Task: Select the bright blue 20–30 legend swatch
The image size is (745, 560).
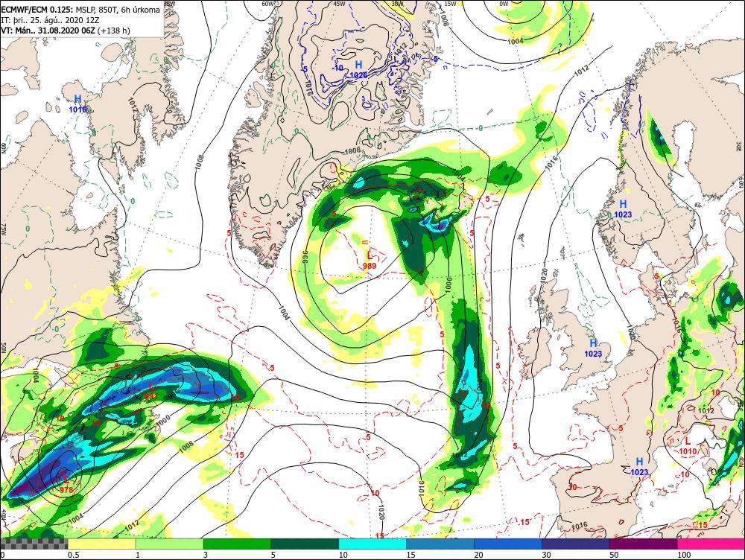Action: pos(508,544)
